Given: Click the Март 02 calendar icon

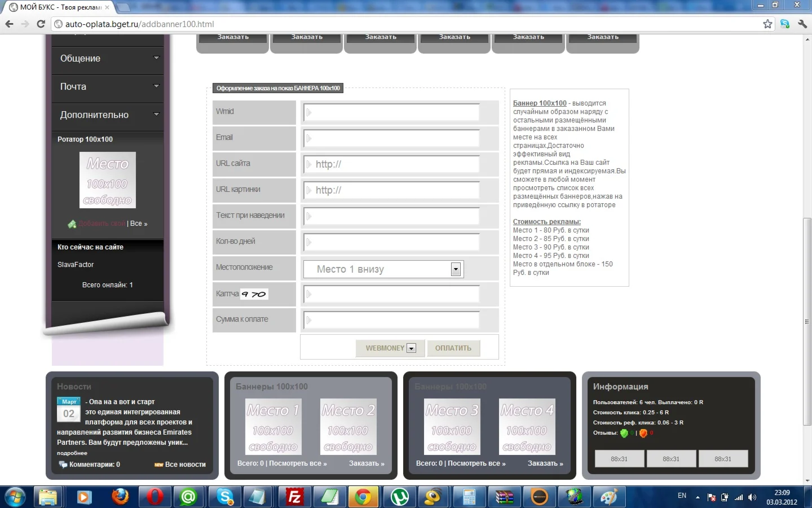Looking at the screenshot, I should [69, 409].
